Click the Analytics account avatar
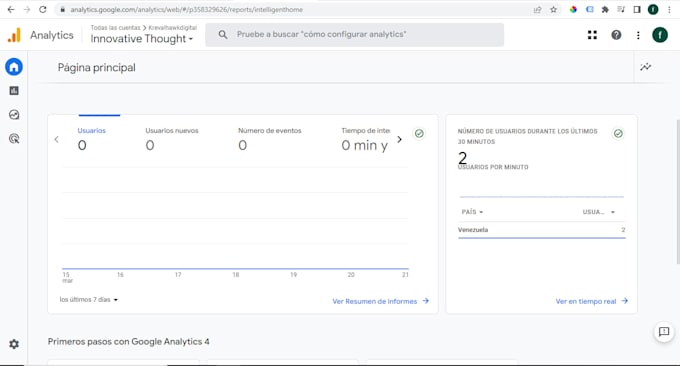 660,35
